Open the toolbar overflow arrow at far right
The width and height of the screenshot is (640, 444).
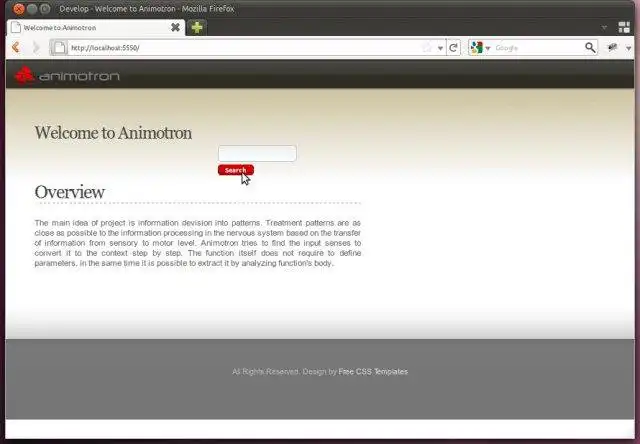pyautogui.click(x=629, y=48)
